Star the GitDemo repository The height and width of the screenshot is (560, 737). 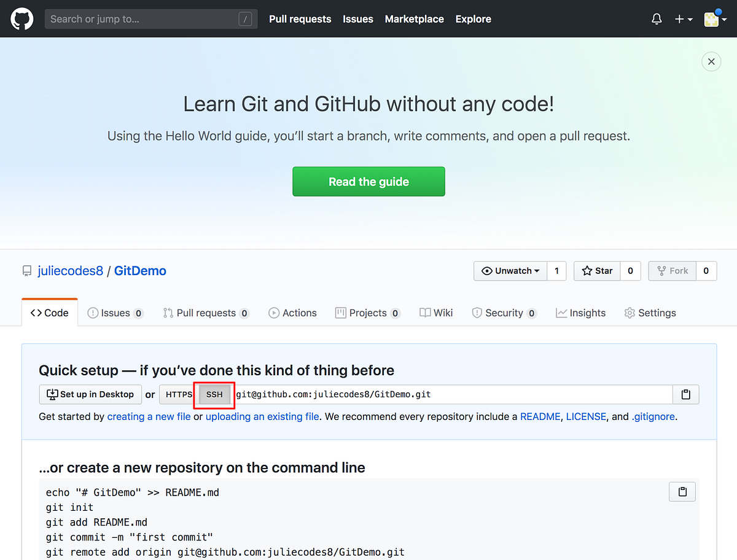[x=597, y=271]
